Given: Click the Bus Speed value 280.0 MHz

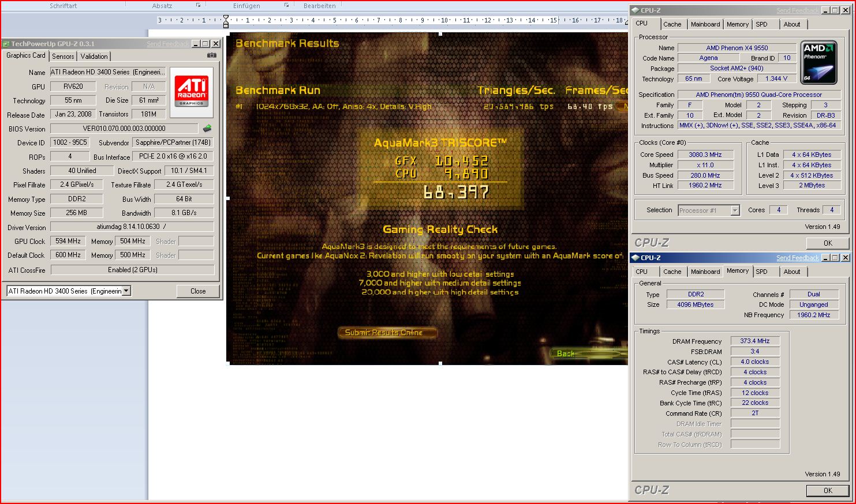Looking at the screenshot, I should coord(705,175).
